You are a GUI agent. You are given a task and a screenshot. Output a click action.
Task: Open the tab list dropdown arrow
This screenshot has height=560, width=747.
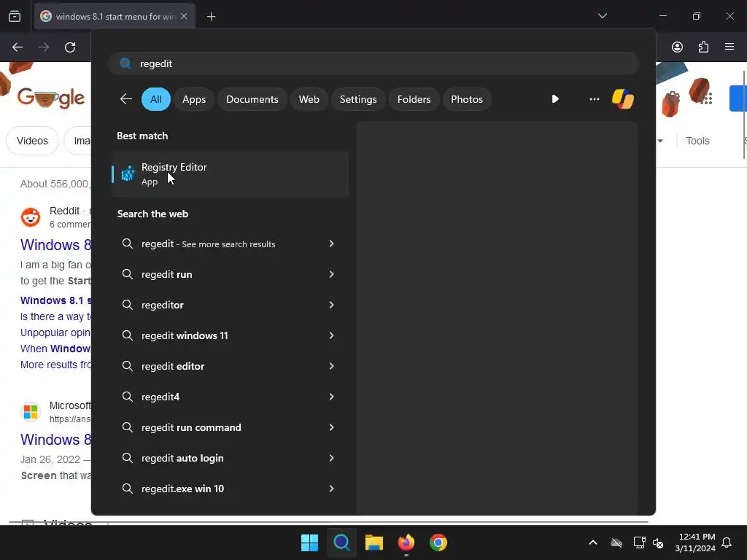pos(602,16)
